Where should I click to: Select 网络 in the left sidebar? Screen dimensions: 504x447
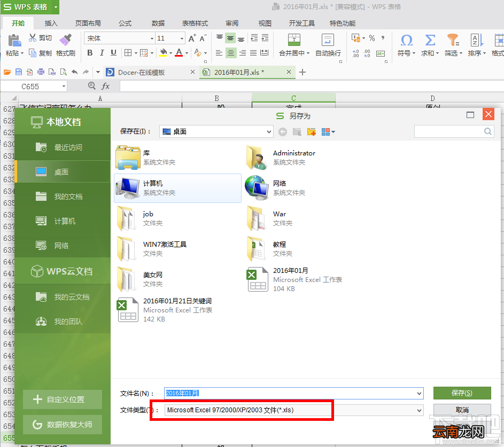click(63, 246)
